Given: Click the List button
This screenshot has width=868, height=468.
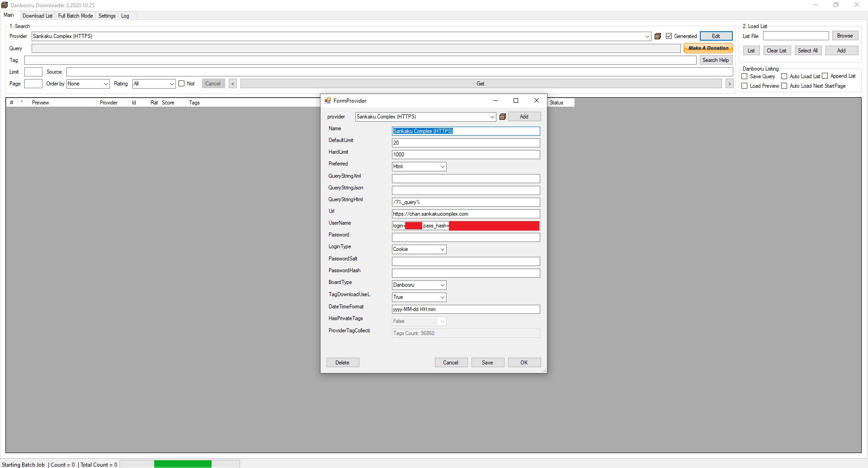Looking at the screenshot, I should click(751, 51).
